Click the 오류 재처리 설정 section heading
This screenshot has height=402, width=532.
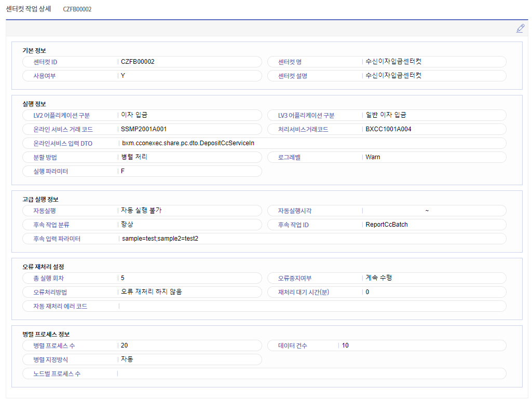pos(43,267)
